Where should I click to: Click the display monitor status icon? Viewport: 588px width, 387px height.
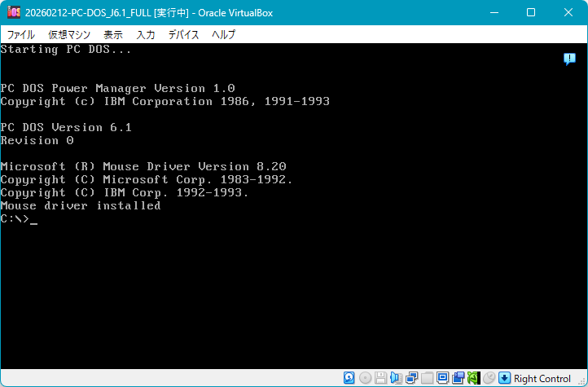[x=442, y=378]
